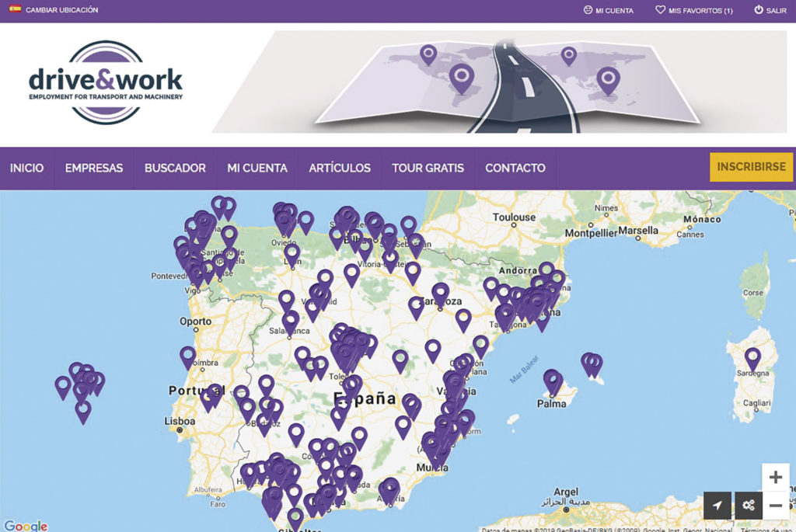The height and width of the screenshot is (532, 796).
Task: Click the Spanish flag icon
Action: click(x=16, y=9)
